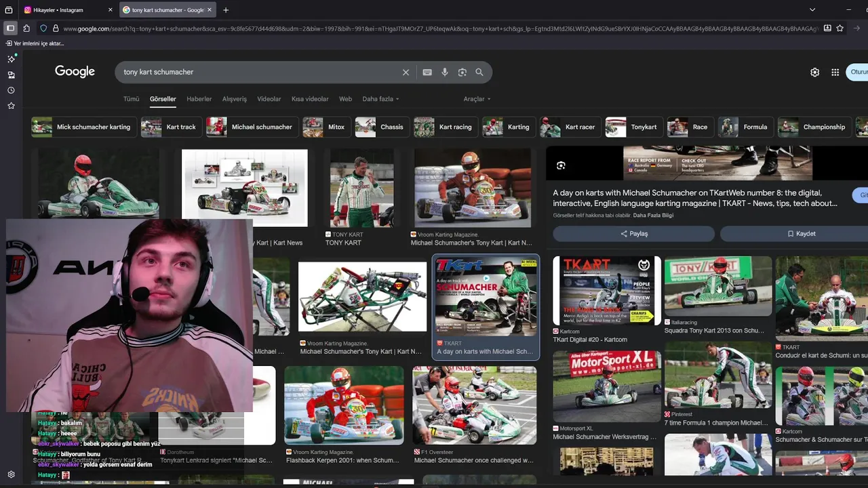Viewport: 868px width, 488px height.
Task: Open synced tabs in sidebar
Action: point(11,75)
